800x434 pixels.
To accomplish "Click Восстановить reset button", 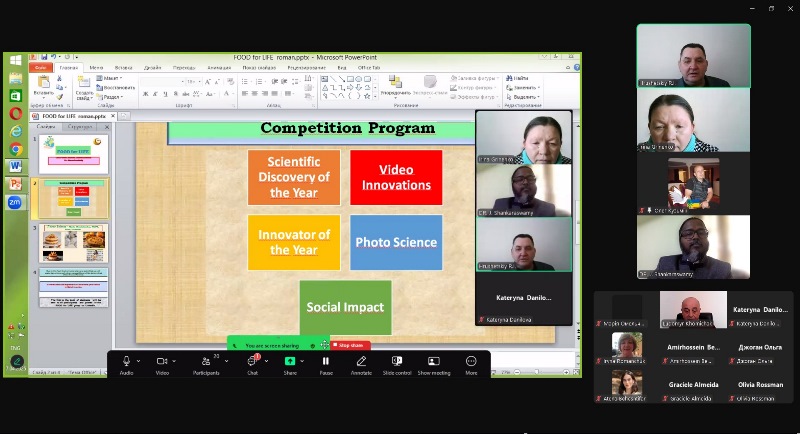I will (x=116, y=87).
